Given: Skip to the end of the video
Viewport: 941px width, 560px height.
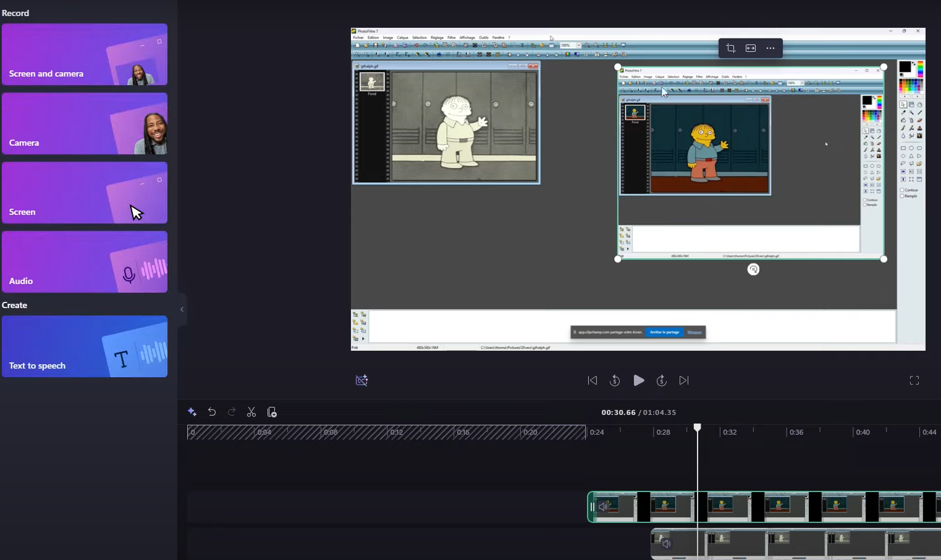Looking at the screenshot, I should coord(684,380).
